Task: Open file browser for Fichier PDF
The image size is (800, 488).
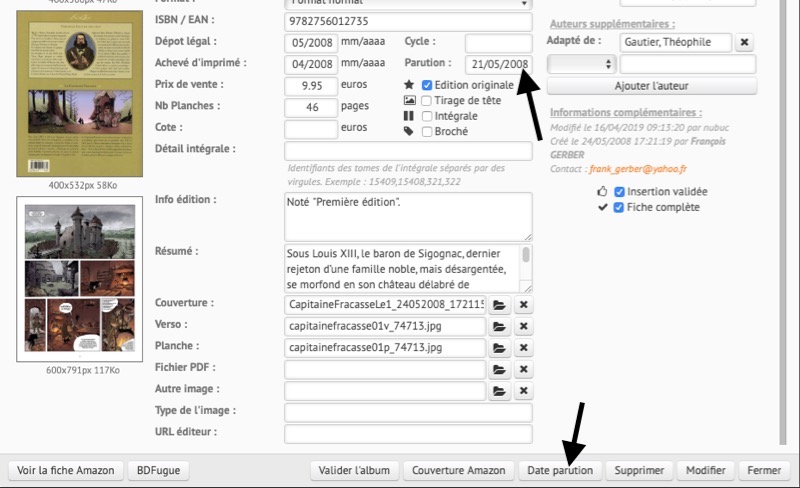Action: 499,370
